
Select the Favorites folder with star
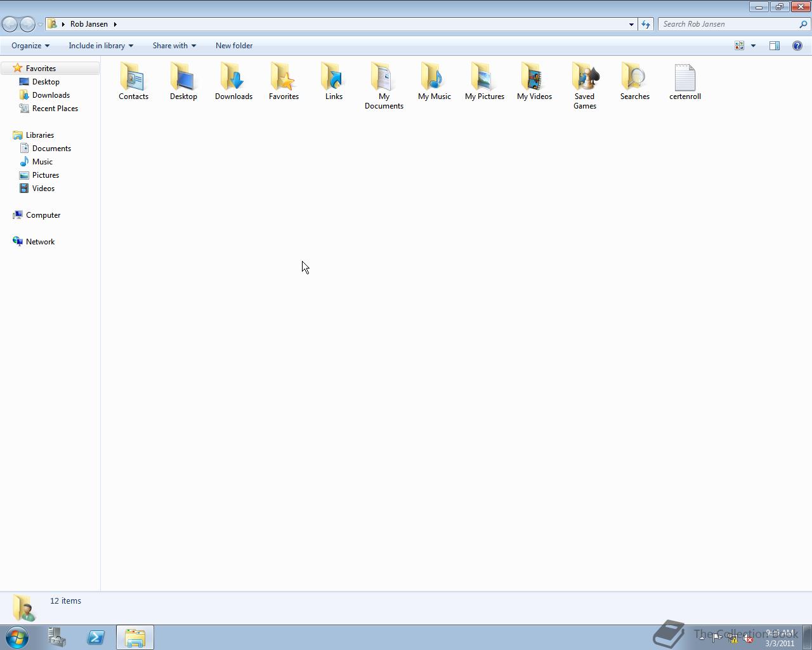point(284,77)
